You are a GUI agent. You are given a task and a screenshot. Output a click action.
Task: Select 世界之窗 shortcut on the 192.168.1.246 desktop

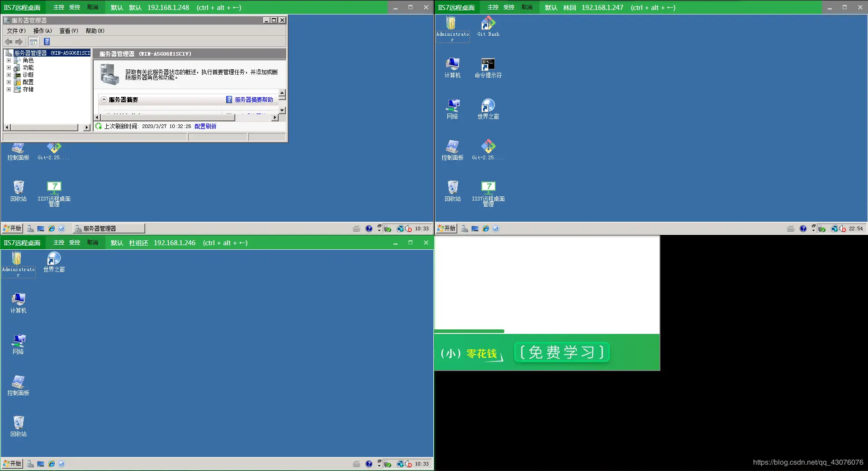click(x=54, y=262)
